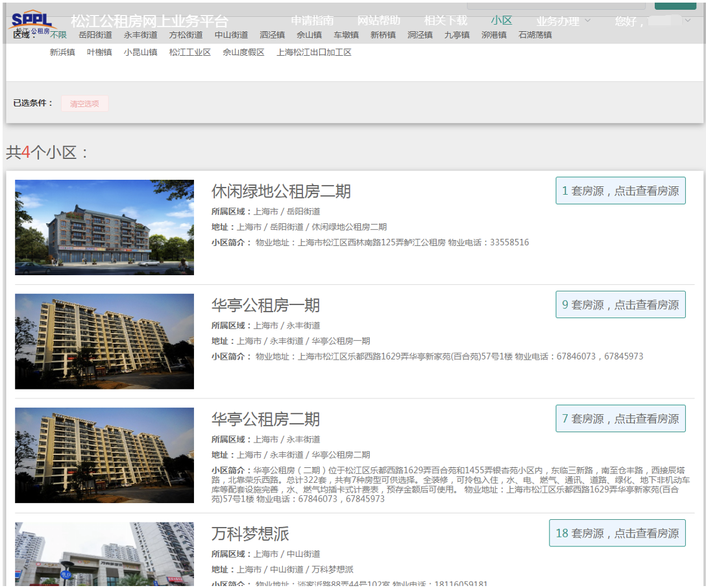Open the 华亭公租房一期 title link
Viewport: 706px width, 588px height.
click(x=265, y=306)
